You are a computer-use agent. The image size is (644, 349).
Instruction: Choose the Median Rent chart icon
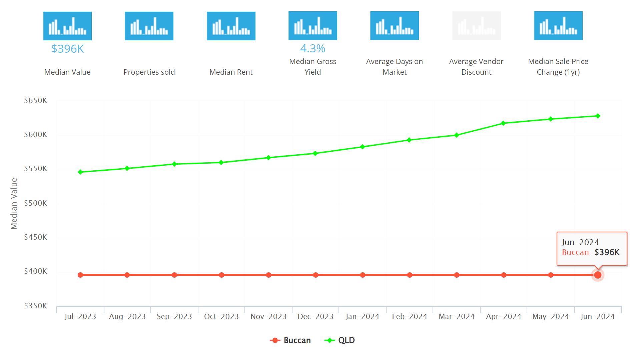pos(231,26)
